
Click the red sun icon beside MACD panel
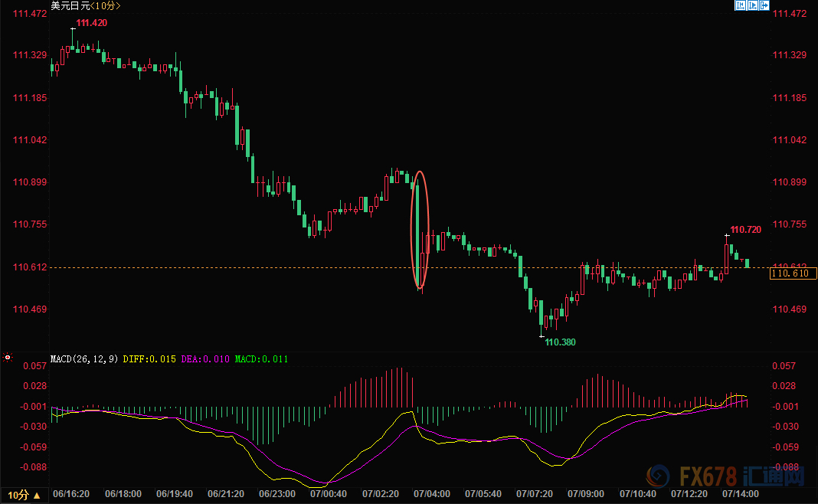(x=8, y=358)
